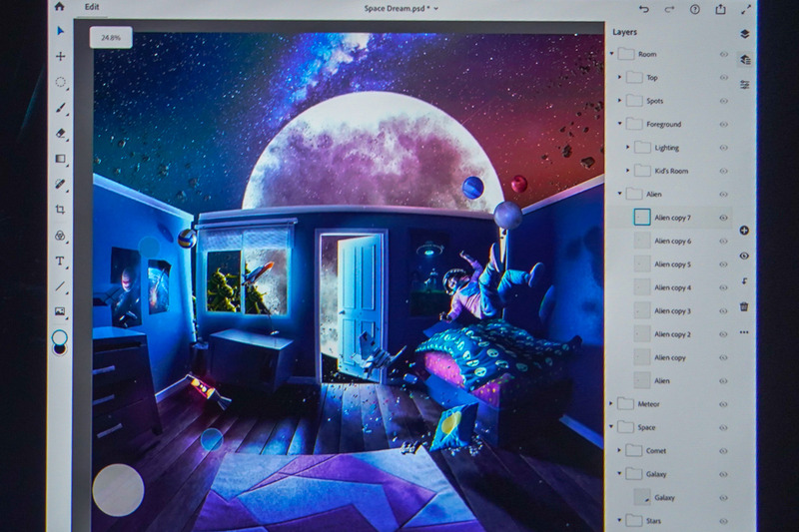
Task: Hide the Top group
Action: (x=723, y=78)
